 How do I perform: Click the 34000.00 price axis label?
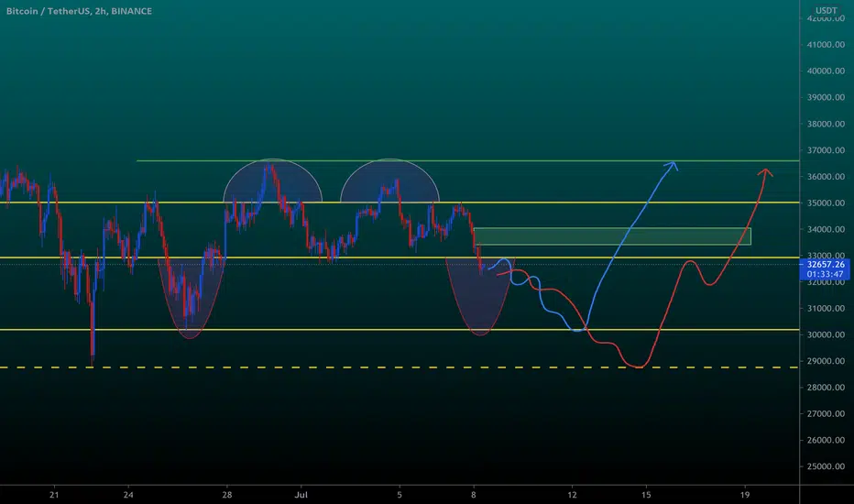pyautogui.click(x=826, y=229)
